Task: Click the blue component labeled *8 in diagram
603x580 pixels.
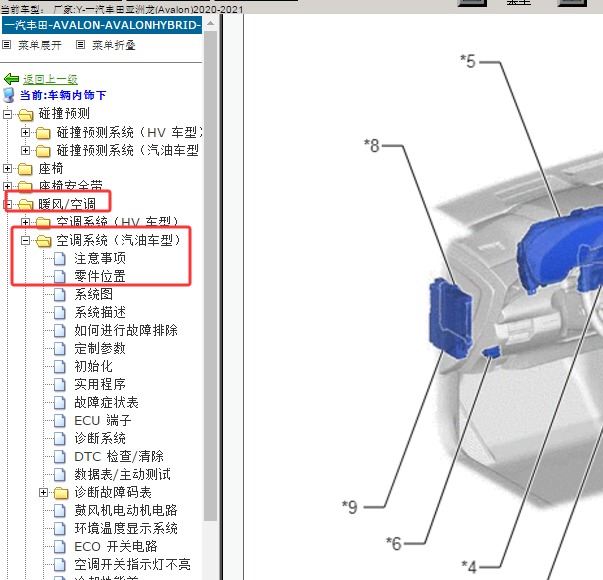Action: tap(450, 318)
